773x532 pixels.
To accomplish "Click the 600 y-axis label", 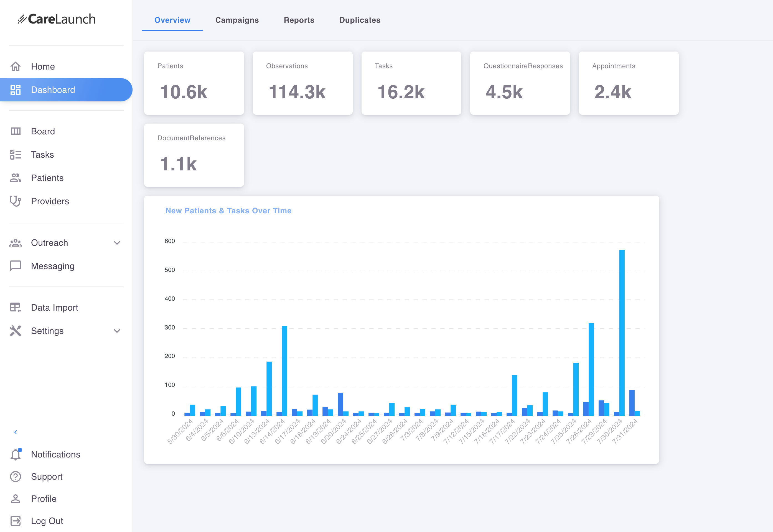I will coord(169,241).
